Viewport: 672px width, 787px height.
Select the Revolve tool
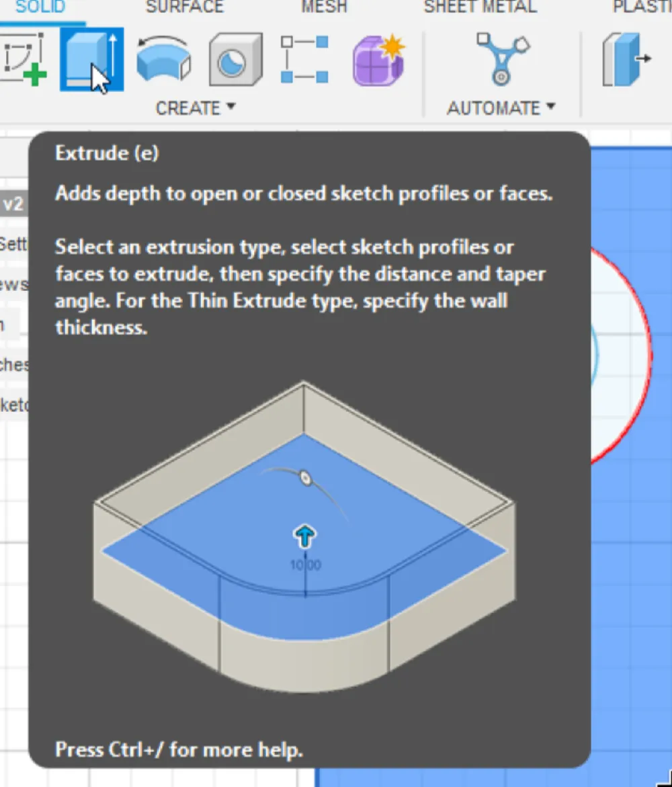(163, 59)
